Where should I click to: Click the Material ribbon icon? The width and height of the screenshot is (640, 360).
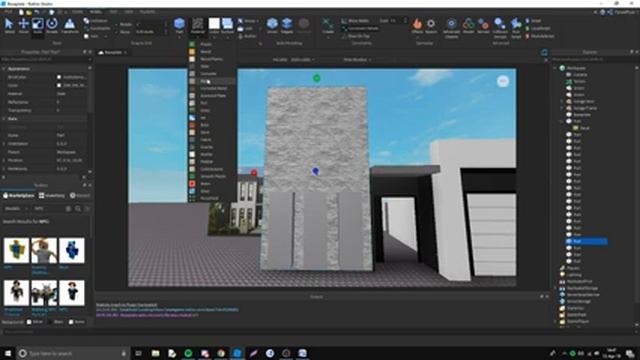pos(198,25)
